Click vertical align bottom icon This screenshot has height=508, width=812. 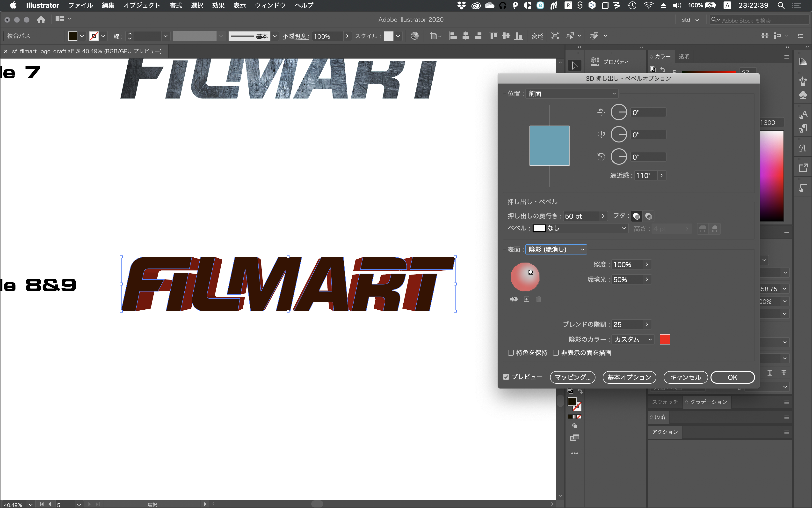519,36
